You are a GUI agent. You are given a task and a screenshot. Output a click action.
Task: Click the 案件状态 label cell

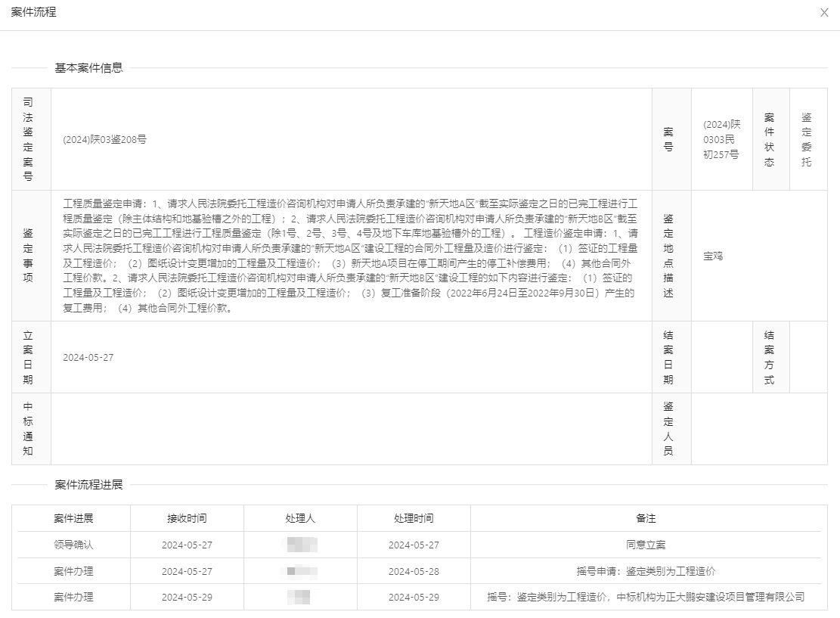tap(769, 139)
